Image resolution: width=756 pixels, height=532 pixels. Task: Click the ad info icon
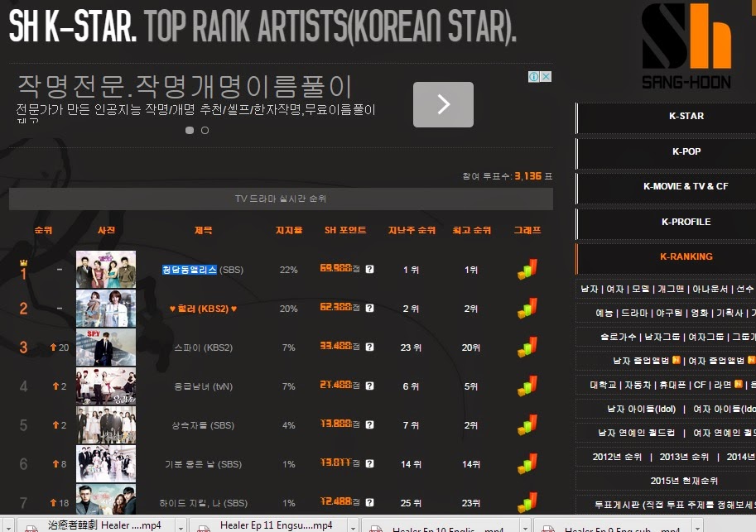[534, 77]
